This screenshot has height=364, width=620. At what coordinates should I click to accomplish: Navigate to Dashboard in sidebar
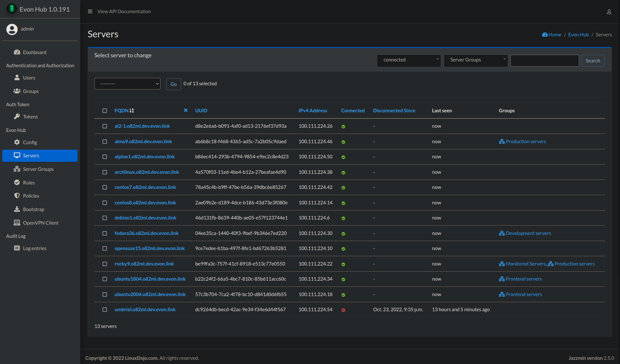coord(40,52)
